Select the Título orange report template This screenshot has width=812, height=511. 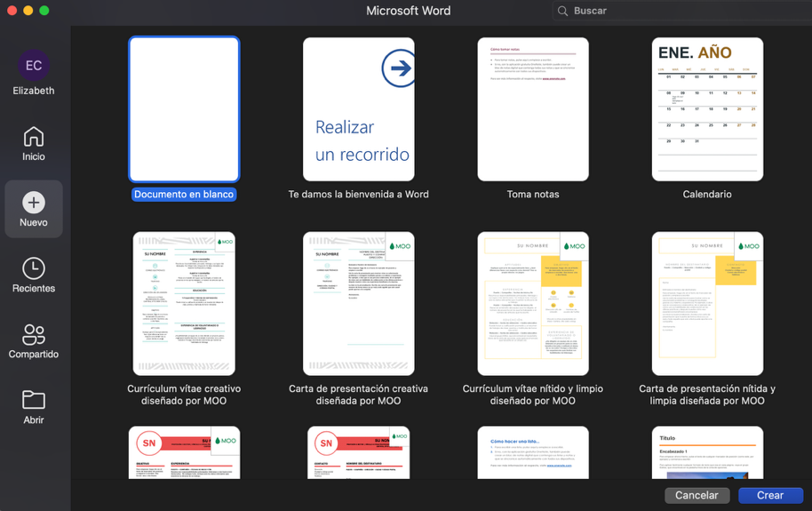click(707, 452)
